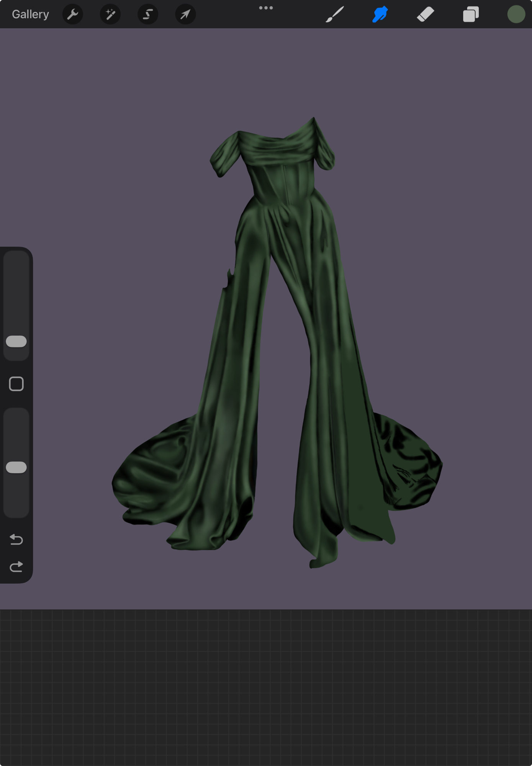The image size is (532, 766).
Task: Open the Smudge tool brush library
Action: [x=380, y=15]
